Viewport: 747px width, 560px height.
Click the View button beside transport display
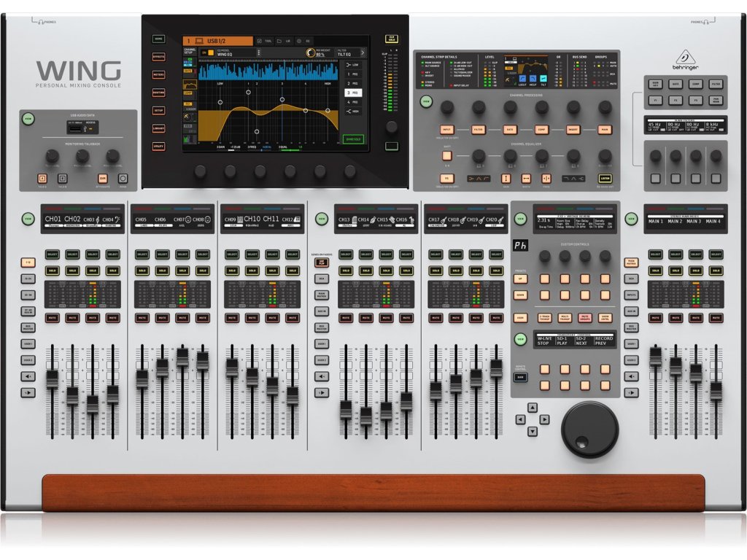pyautogui.click(x=520, y=340)
